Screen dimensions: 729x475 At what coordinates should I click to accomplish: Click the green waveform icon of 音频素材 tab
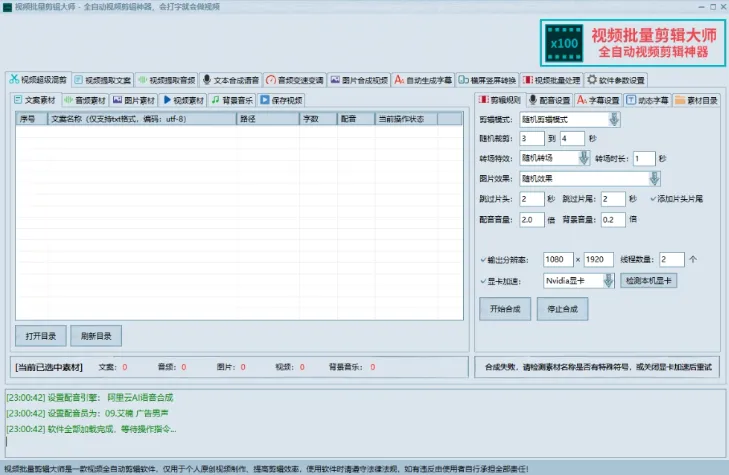point(68,100)
